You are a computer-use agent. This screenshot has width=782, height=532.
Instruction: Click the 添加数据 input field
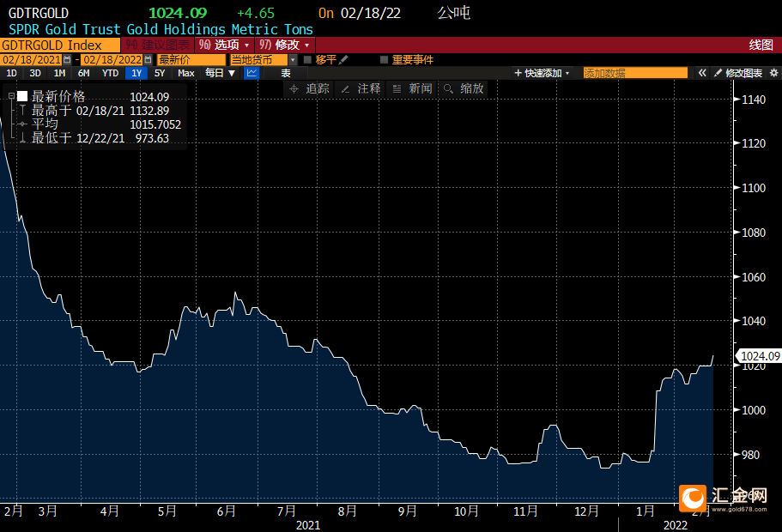click(635, 73)
